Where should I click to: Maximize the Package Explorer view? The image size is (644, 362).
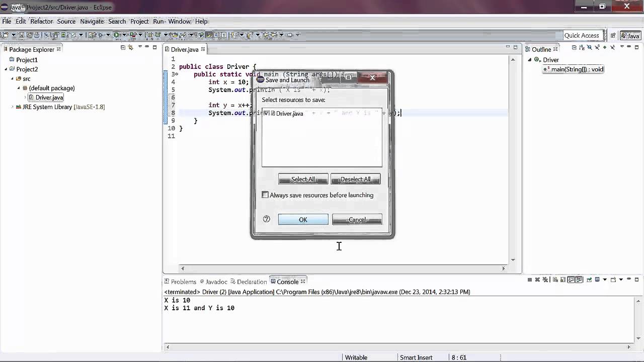click(x=154, y=47)
